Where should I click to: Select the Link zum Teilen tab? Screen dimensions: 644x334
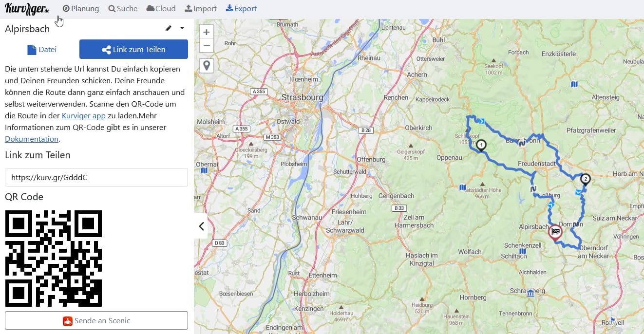click(x=133, y=49)
